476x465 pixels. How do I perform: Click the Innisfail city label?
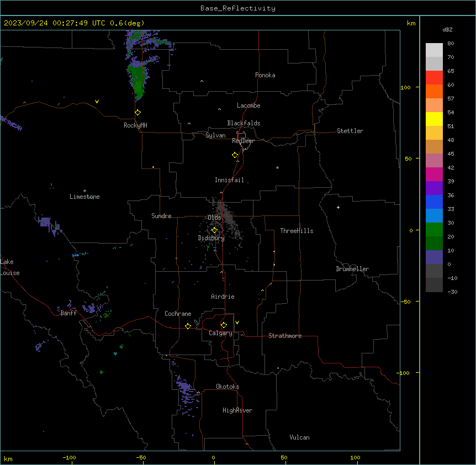229,180
